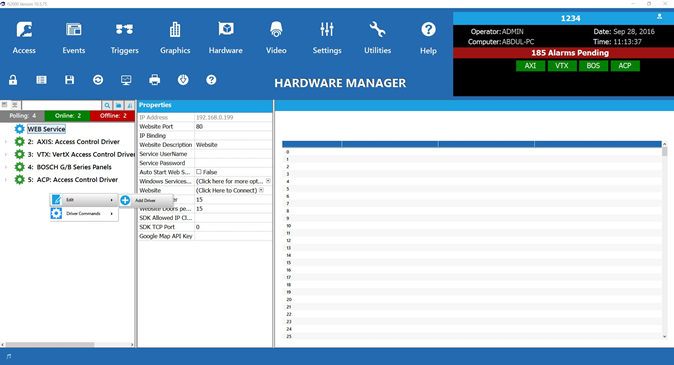Screen dimensions: 674x365
Task: Open Windows Services options dropdown
Action: 268,181
